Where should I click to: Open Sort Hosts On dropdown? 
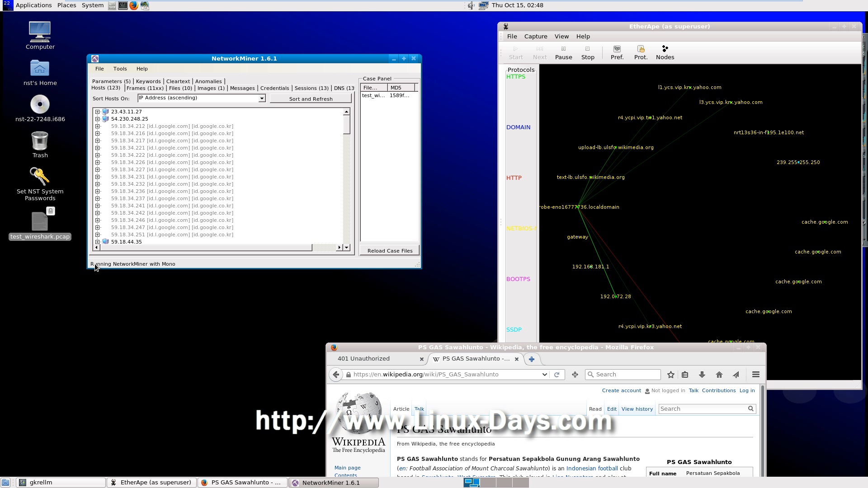(x=261, y=99)
